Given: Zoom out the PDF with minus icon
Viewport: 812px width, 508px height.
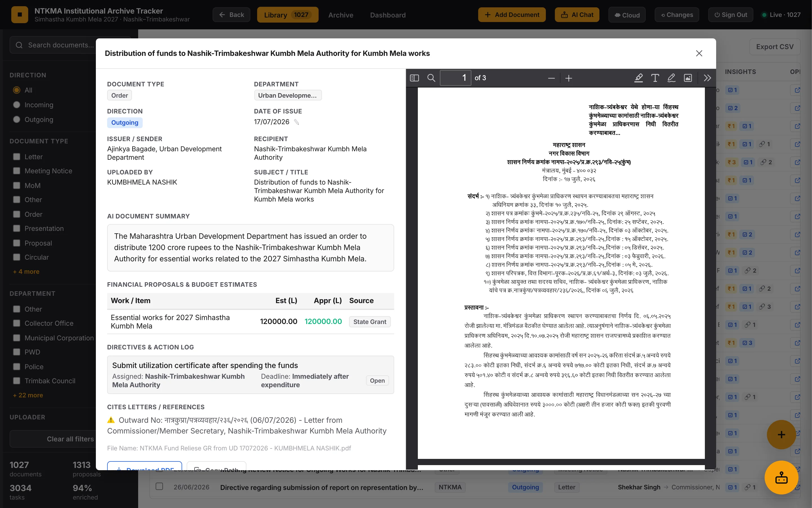Looking at the screenshot, I should pos(551,78).
